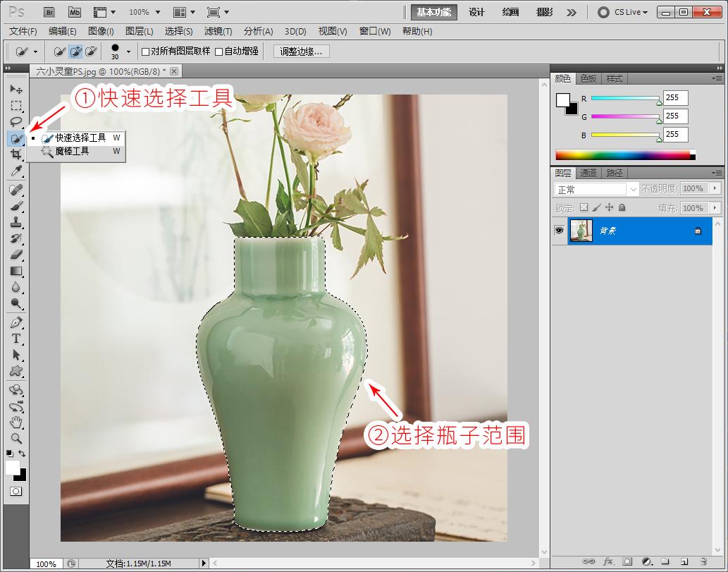Swap foreground and background colors
The image size is (728, 572).
pos(22,453)
